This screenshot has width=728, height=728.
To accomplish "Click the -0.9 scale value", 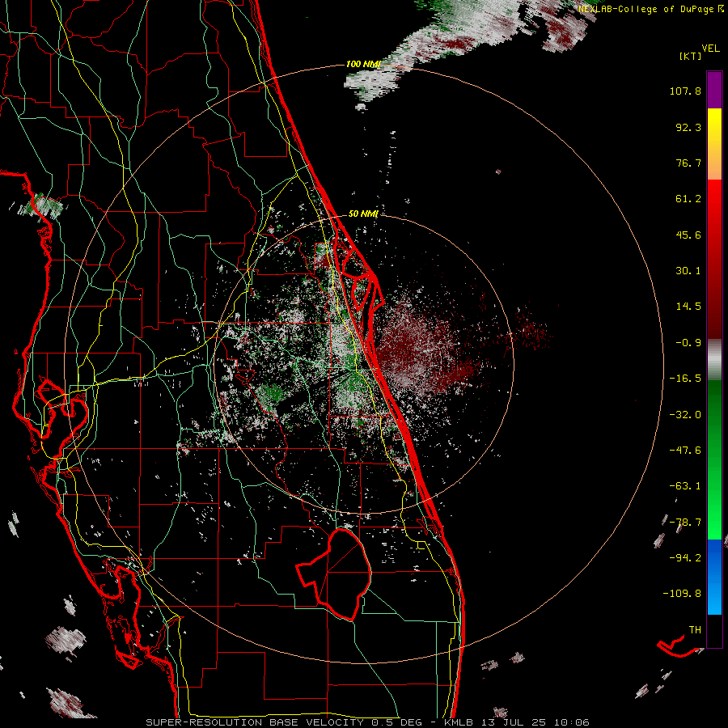I will tap(688, 343).
